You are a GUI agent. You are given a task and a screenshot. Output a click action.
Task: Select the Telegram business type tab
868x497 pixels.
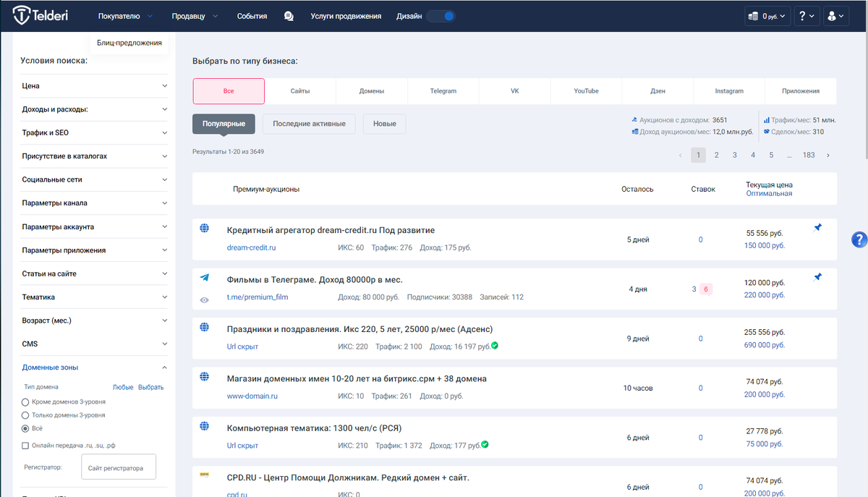pyautogui.click(x=443, y=91)
